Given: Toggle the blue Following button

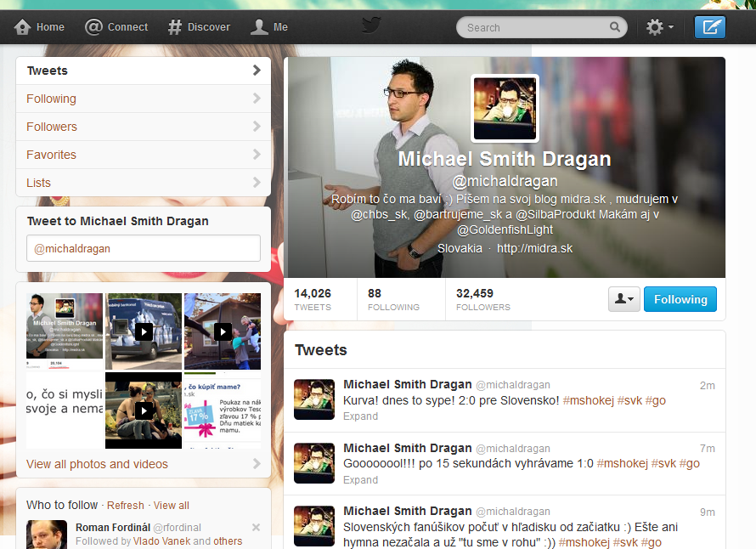Looking at the screenshot, I should (x=680, y=299).
